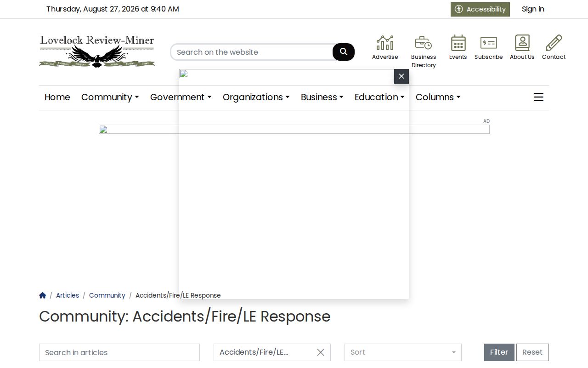Open the Business Directory briefcase icon
Image resolution: width=588 pixels, height=368 pixels.
pyautogui.click(x=424, y=43)
